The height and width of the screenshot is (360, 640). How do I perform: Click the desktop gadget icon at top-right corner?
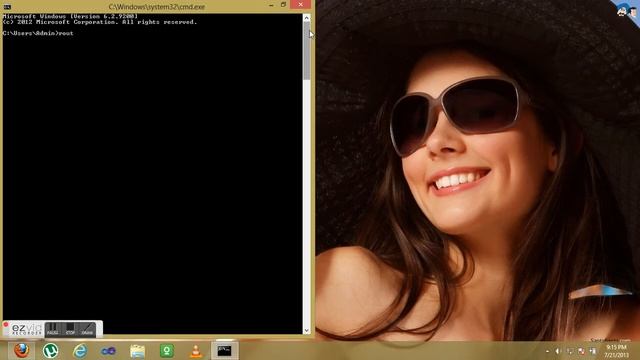click(628, 10)
